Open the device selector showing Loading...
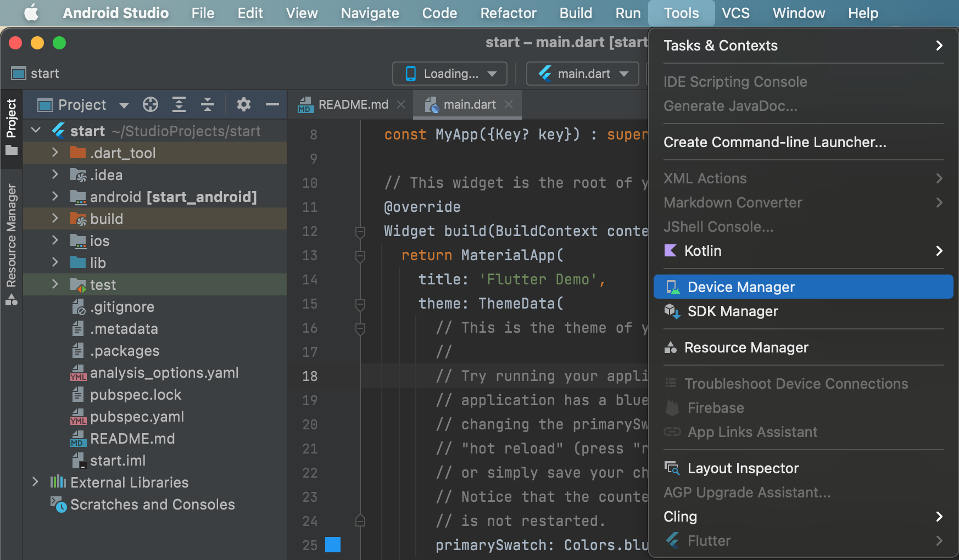The height and width of the screenshot is (560, 959). (x=450, y=74)
